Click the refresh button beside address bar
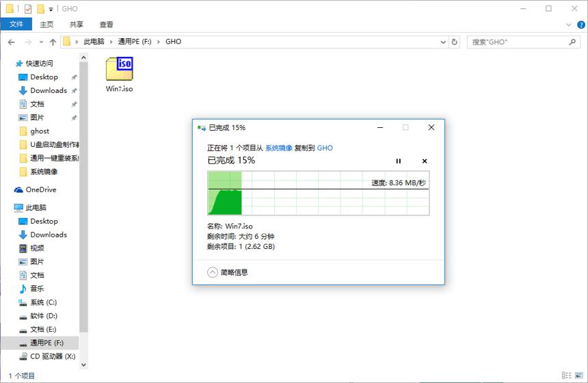Image resolution: width=588 pixels, height=383 pixels. [x=455, y=42]
